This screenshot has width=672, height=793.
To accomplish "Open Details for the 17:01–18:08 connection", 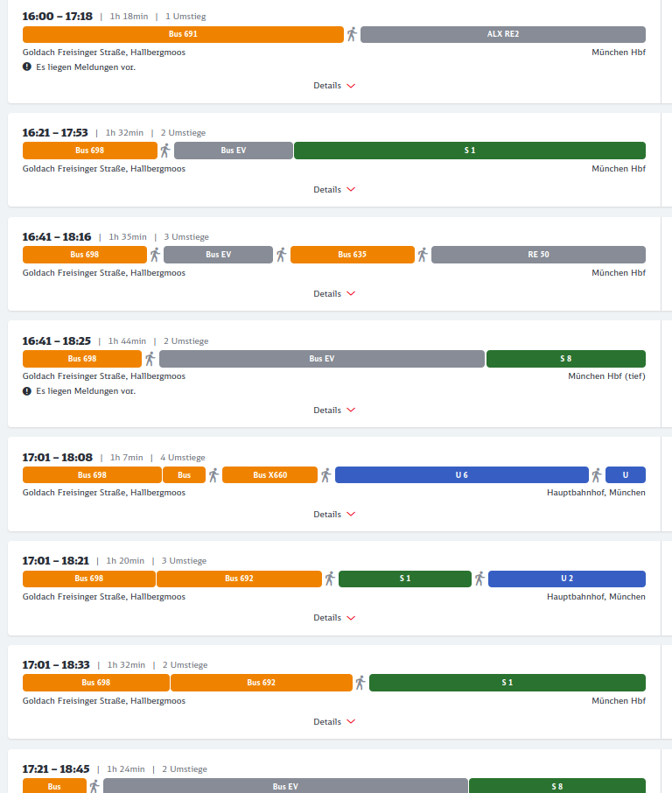I will (x=334, y=514).
